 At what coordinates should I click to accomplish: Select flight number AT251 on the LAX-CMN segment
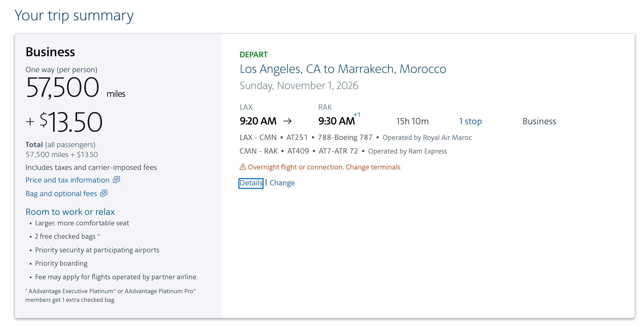[297, 137]
